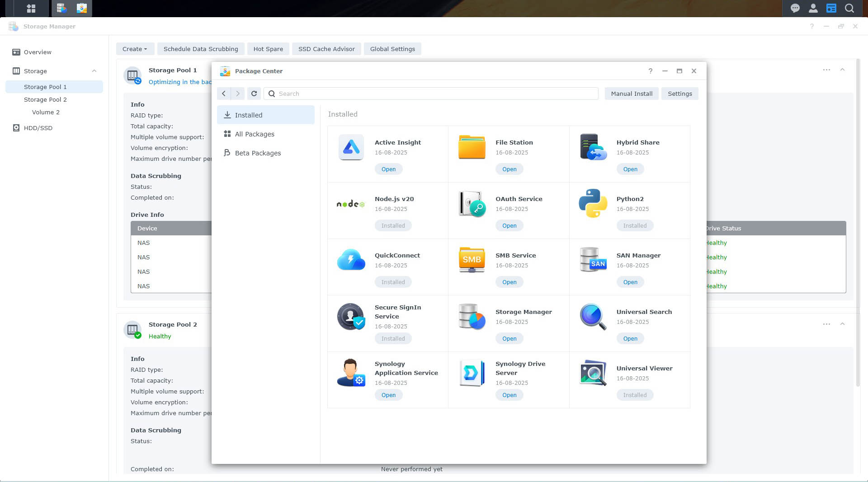Click the Hot Spare button
Screen dimensions: 868x482
tap(268, 49)
